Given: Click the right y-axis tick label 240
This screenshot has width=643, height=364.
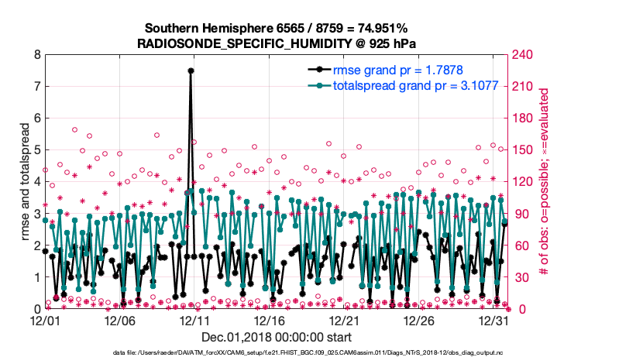Looking at the screenshot, I should [522, 55].
